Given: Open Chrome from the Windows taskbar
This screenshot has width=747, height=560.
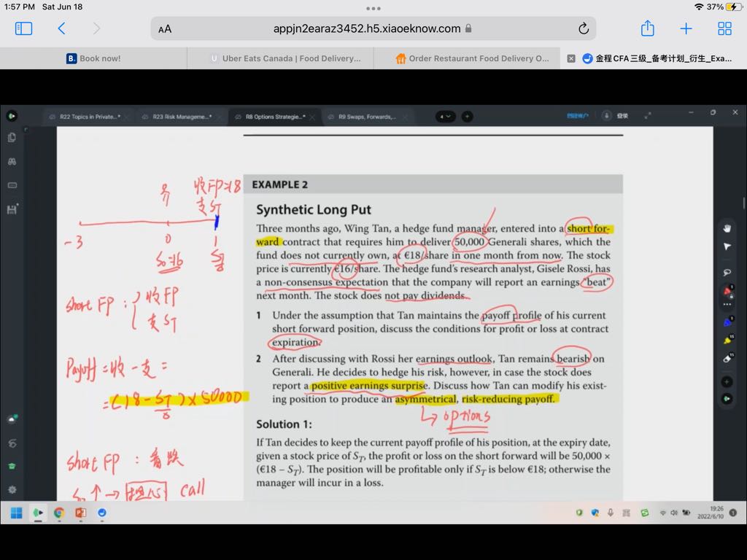Looking at the screenshot, I should [x=59, y=513].
